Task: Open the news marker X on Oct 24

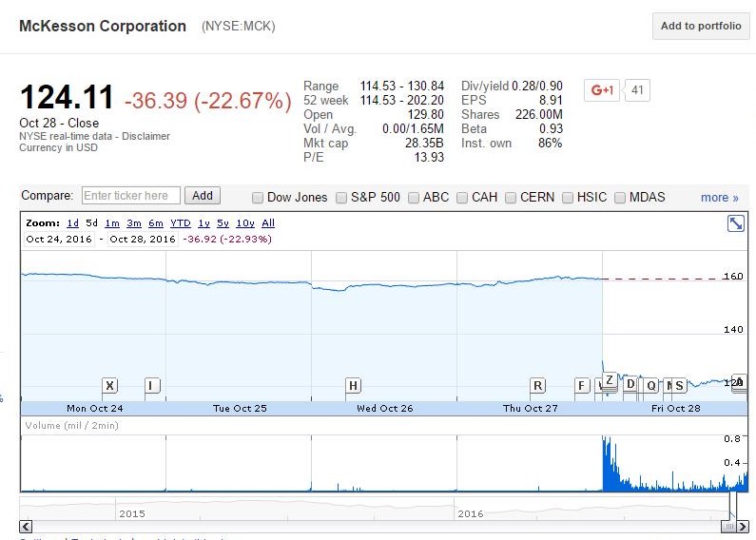Action: pyautogui.click(x=110, y=385)
